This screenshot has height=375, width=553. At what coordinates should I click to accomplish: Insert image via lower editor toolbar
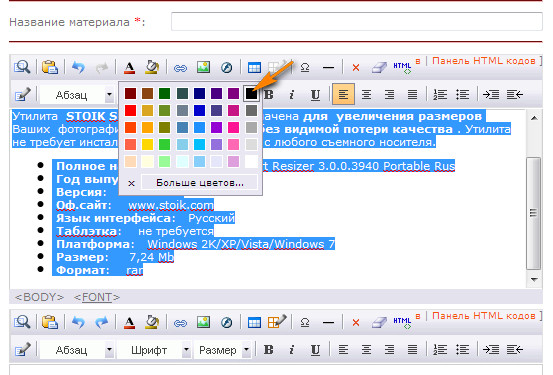(203, 322)
